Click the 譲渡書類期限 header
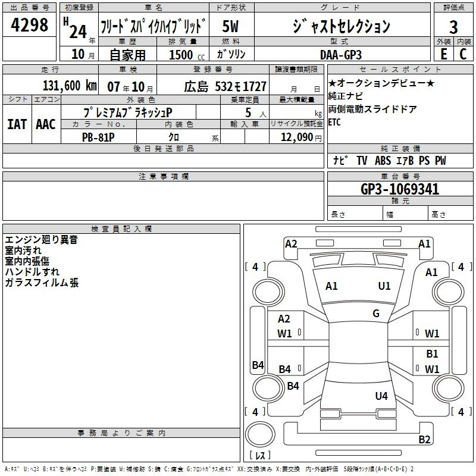The image size is (476, 476). [296, 69]
